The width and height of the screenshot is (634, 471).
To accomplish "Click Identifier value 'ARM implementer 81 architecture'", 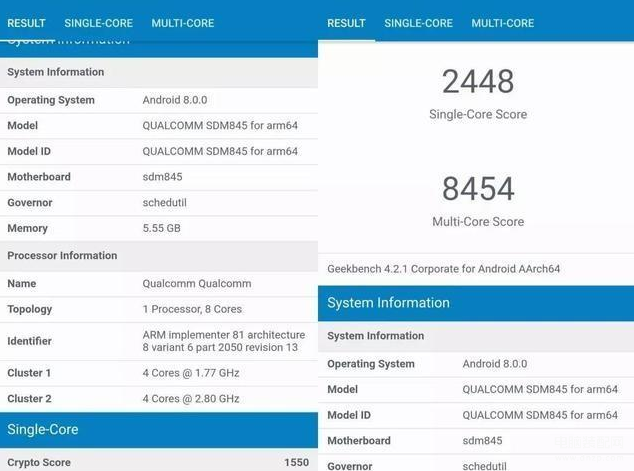I will pyautogui.click(x=224, y=335).
